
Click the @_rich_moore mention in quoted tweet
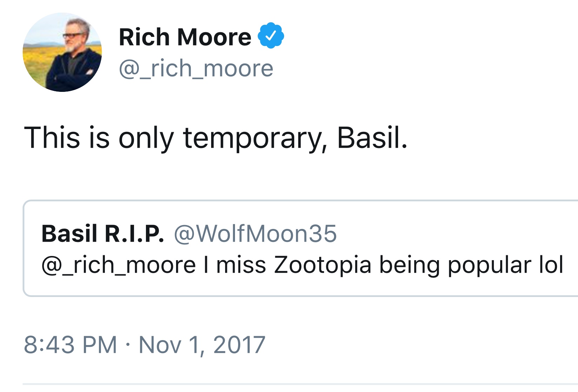coord(119,265)
